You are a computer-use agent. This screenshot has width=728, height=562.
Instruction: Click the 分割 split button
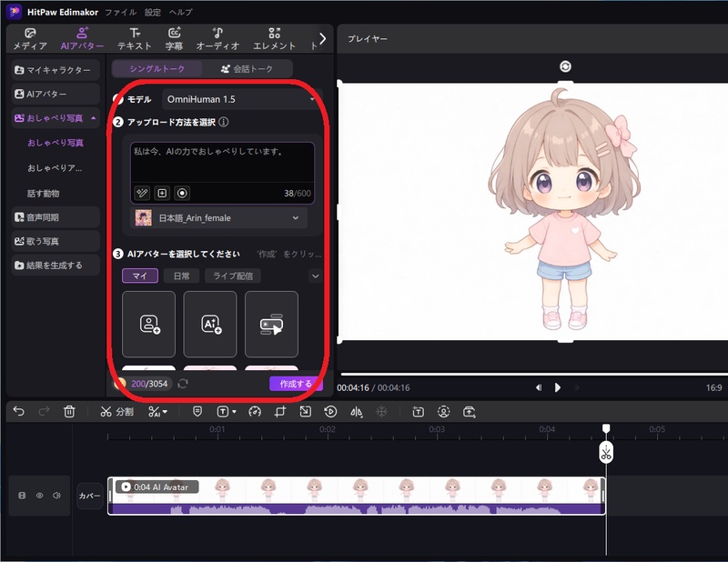tap(117, 412)
